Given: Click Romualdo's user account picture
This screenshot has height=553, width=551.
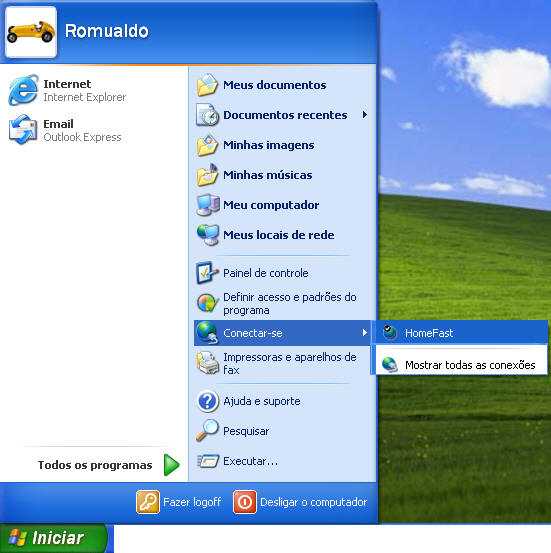Looking at the screenshot, I should pos(31,32).
